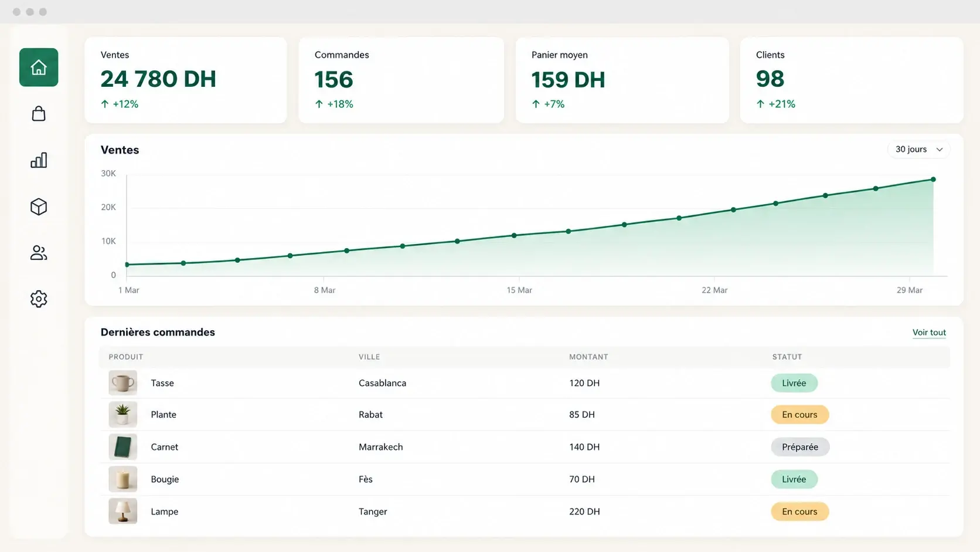Click the Préparée status badge for Carnet
This screenshot has width=980, height=552.
point(800,447)
